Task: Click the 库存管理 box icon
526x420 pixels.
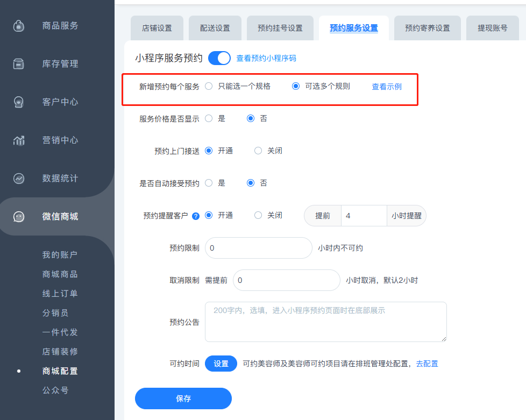Action: click(x=19, y=64)
